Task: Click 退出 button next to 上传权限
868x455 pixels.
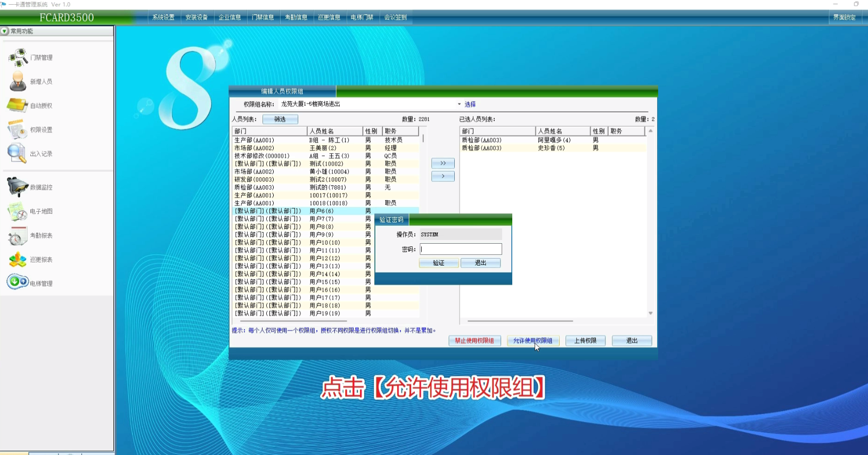Action: [632, 341]
